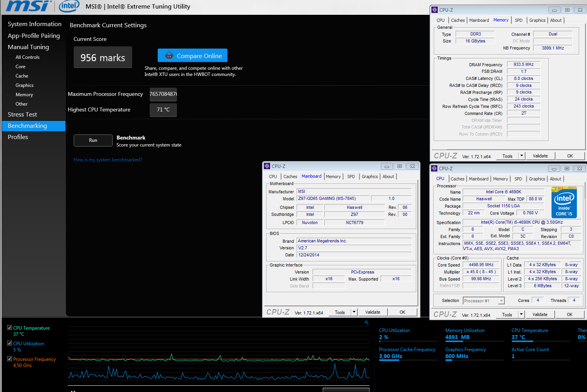Click the robot icon on Compare Online

click(169, 56)
